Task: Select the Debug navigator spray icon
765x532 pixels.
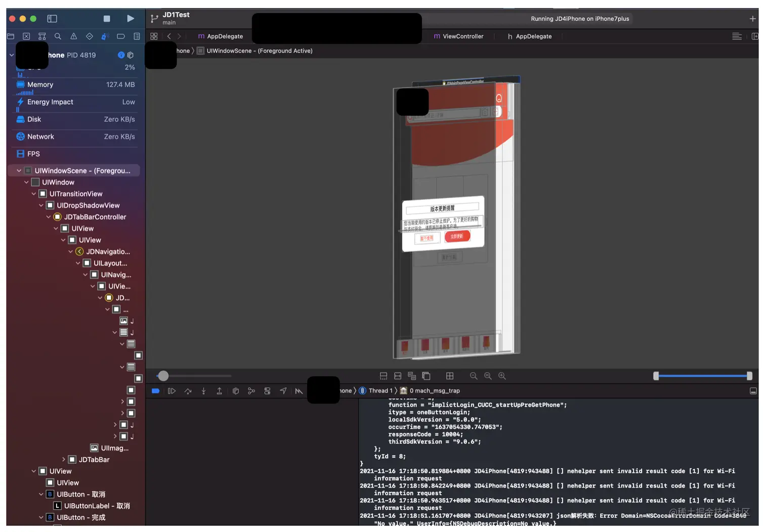Action: click(105, 36)
